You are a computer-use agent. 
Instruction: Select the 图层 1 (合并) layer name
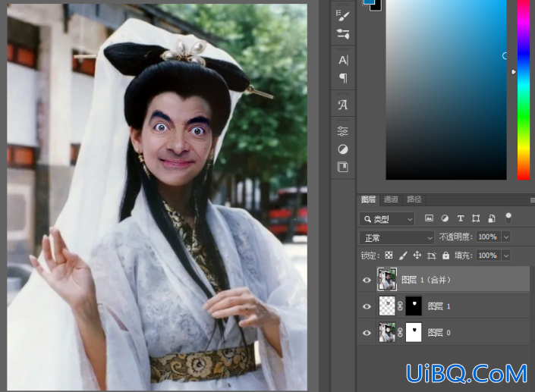pyautogui.click(x=426, y=280)
